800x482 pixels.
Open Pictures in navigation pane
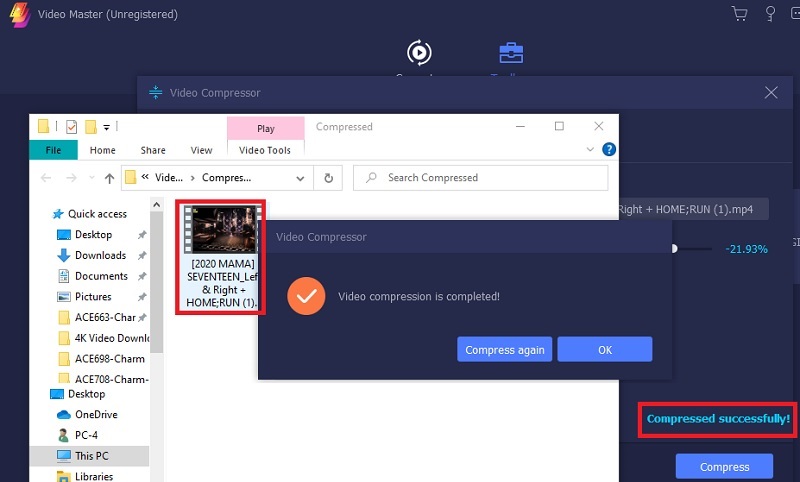click(93, 296)
